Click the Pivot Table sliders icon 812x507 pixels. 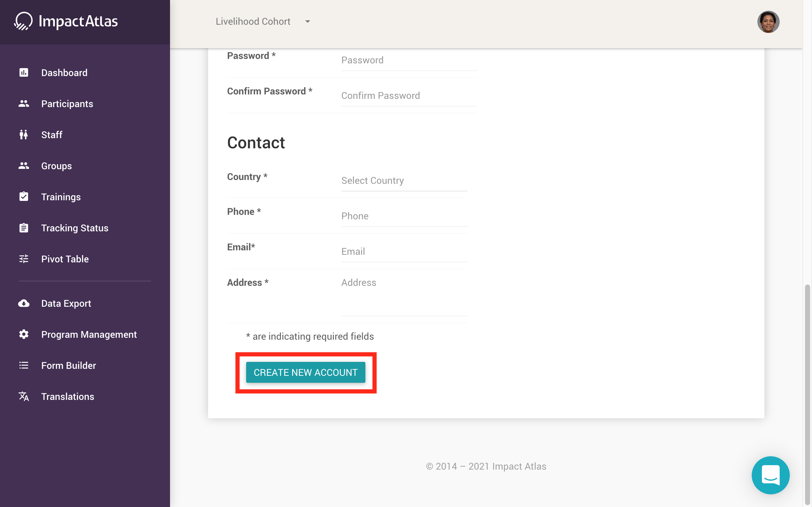[23, 259]
